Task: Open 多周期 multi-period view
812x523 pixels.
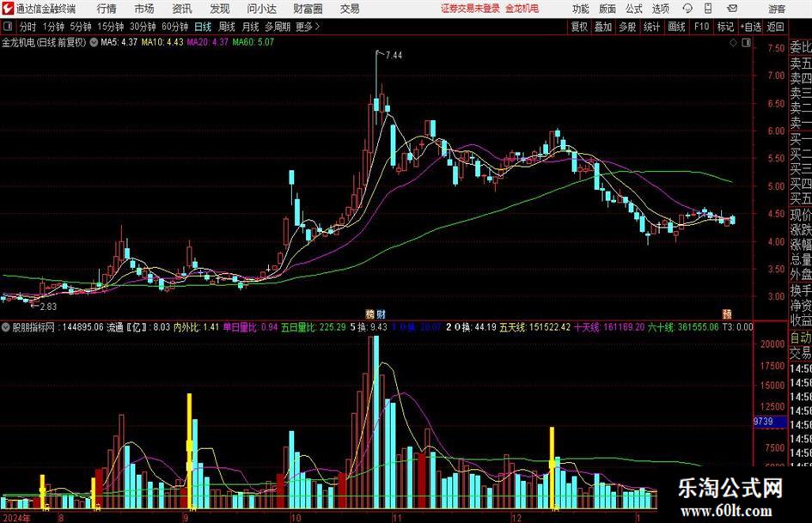Action: [278, 27]
